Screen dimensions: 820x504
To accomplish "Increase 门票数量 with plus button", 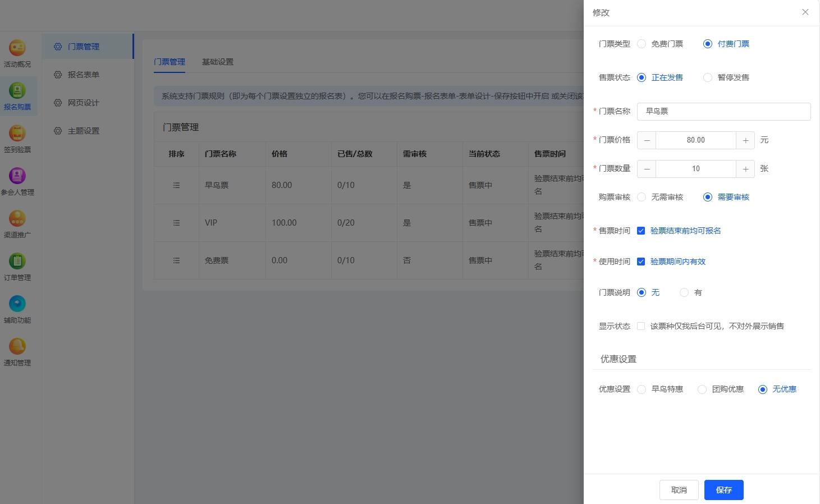I will [745, 169].
